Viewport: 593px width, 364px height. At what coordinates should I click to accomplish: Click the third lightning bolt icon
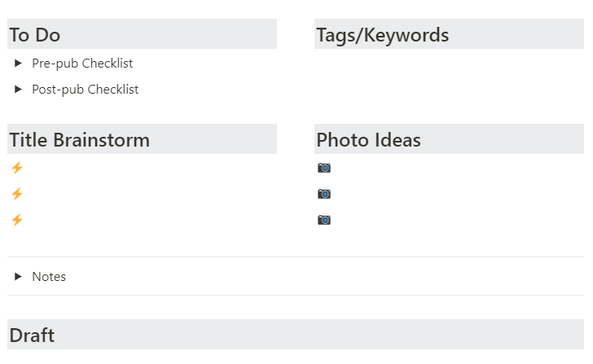17,220
